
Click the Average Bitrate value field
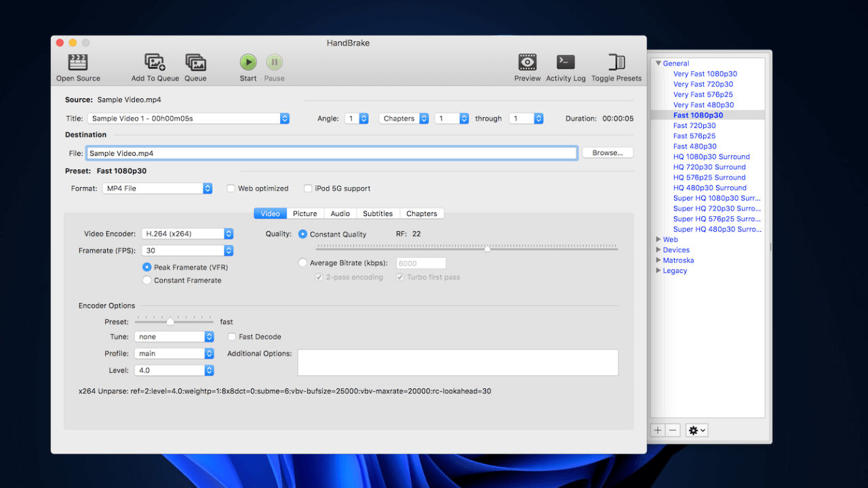pos(421,264)
